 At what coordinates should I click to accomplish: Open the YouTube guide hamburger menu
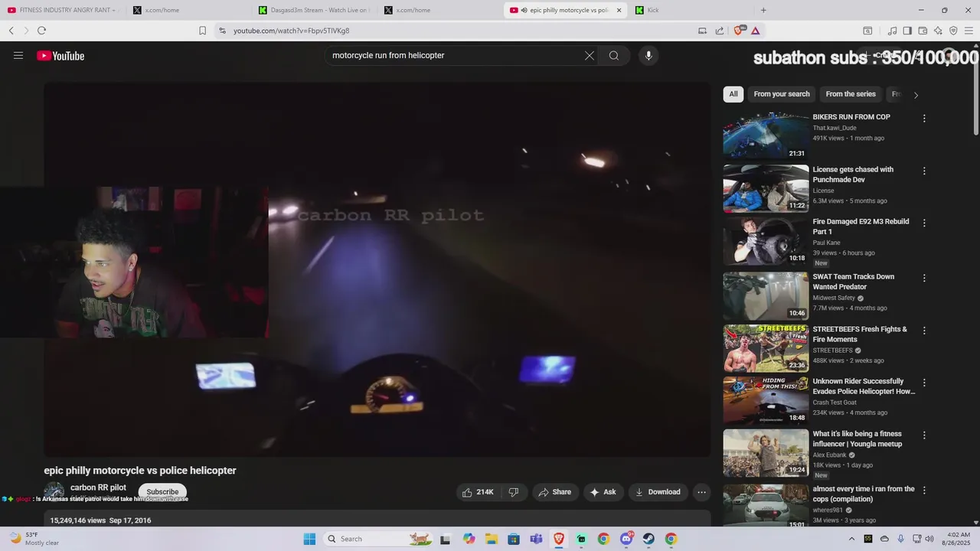[18, 55]
